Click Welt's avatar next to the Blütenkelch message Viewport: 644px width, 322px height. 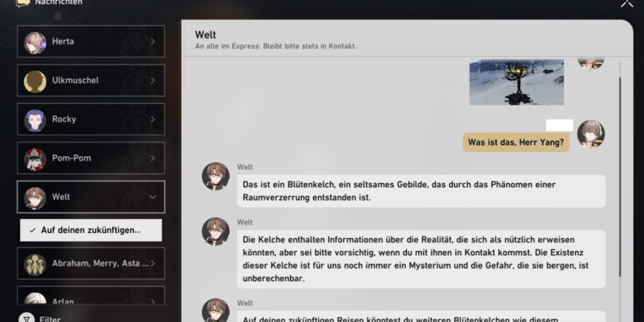[x=216, y=177]
